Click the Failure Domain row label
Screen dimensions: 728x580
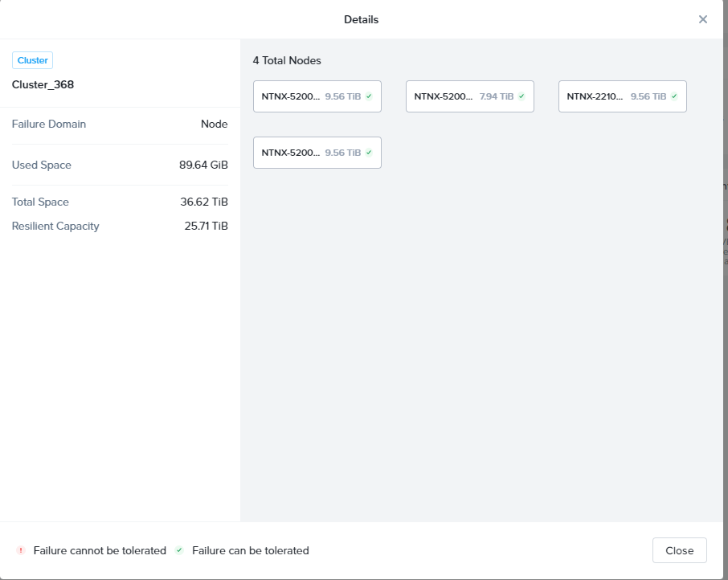point(49,124)
